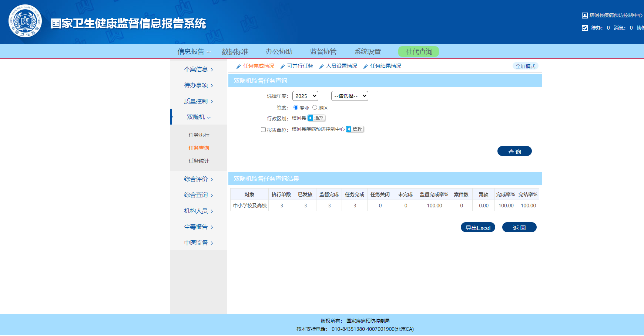Open the year dropdown showing 2025
The height and width of the screenshot is (336, 644).
pyautogui.click(x=305, y=96)
